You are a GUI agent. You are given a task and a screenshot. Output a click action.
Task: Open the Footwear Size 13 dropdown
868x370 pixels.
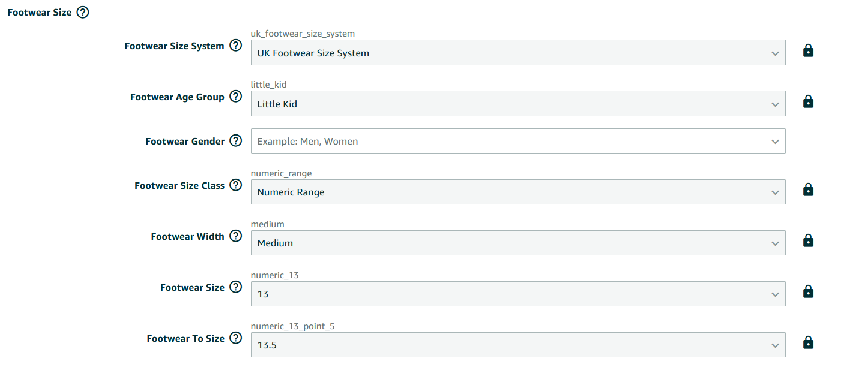tap(517, 294)
